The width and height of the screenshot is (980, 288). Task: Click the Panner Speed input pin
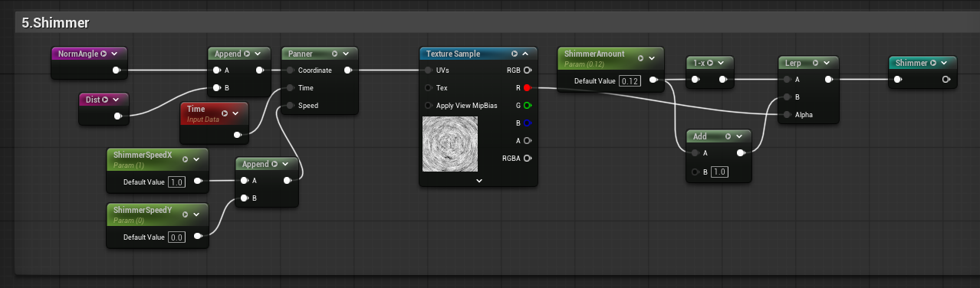tap(291, 106)
